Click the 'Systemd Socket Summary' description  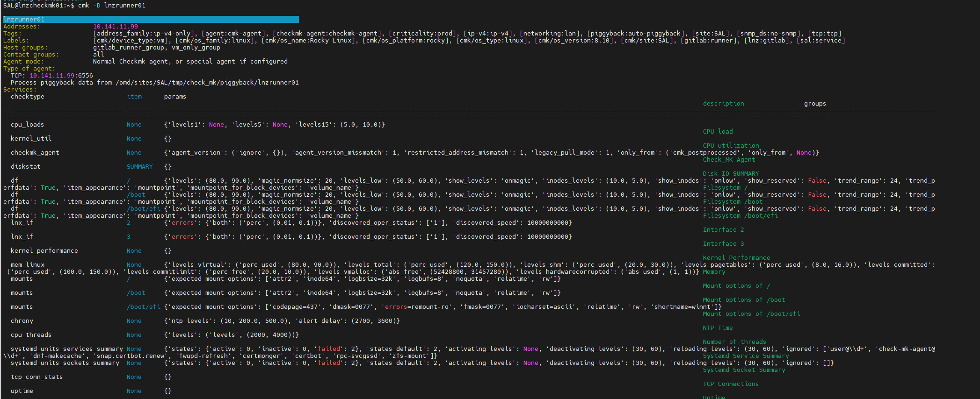coord(744,370)
